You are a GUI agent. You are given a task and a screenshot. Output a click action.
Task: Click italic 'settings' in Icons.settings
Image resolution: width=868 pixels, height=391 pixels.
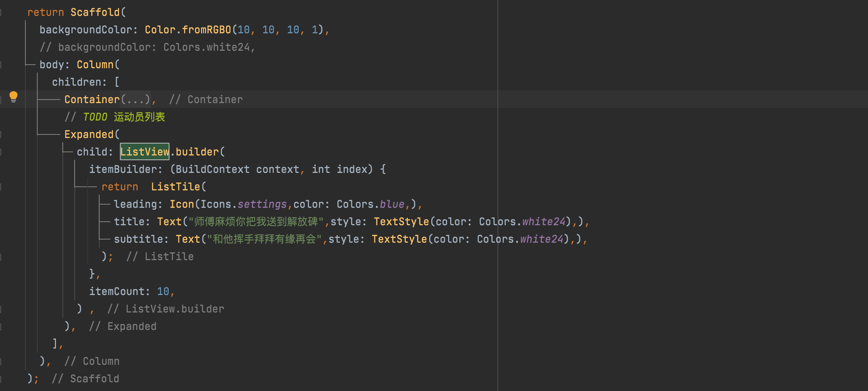click(x=262, y=204)
